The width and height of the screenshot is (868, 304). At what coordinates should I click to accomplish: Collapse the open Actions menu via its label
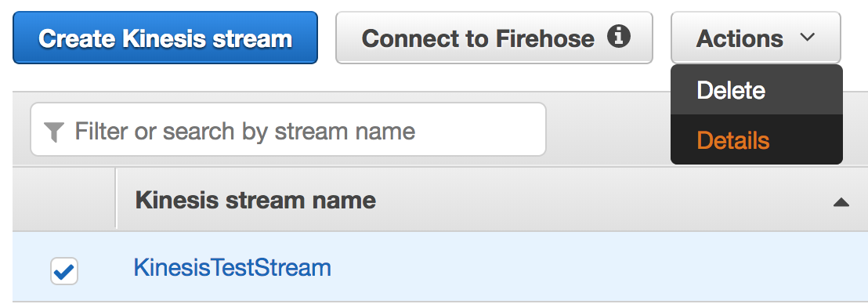coord(740,38)
